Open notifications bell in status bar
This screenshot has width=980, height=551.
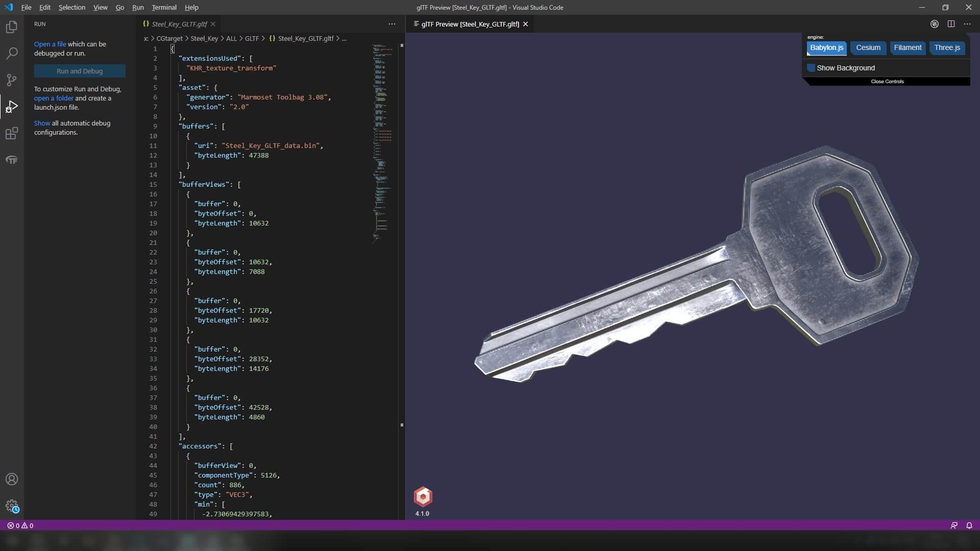(969, 525)
